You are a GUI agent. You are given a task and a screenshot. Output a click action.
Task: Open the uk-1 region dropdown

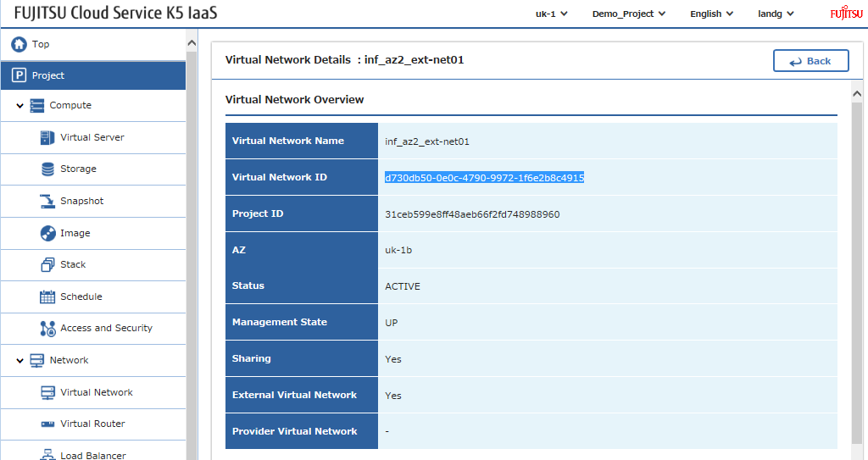(x=551, y=14)
